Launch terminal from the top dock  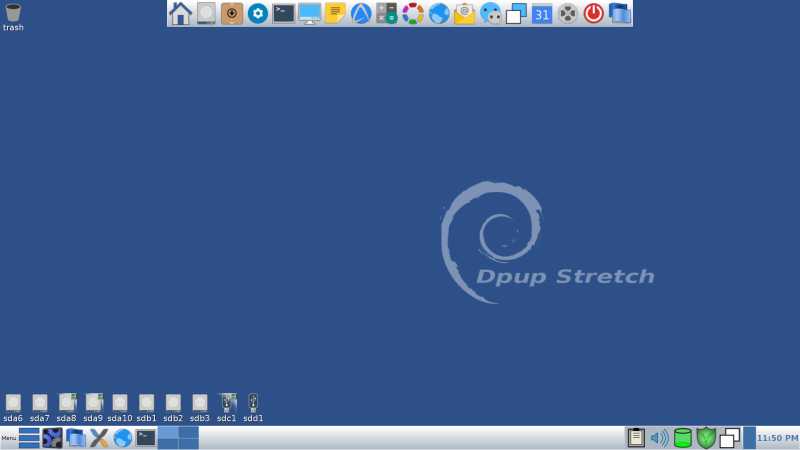coord(284,13)
